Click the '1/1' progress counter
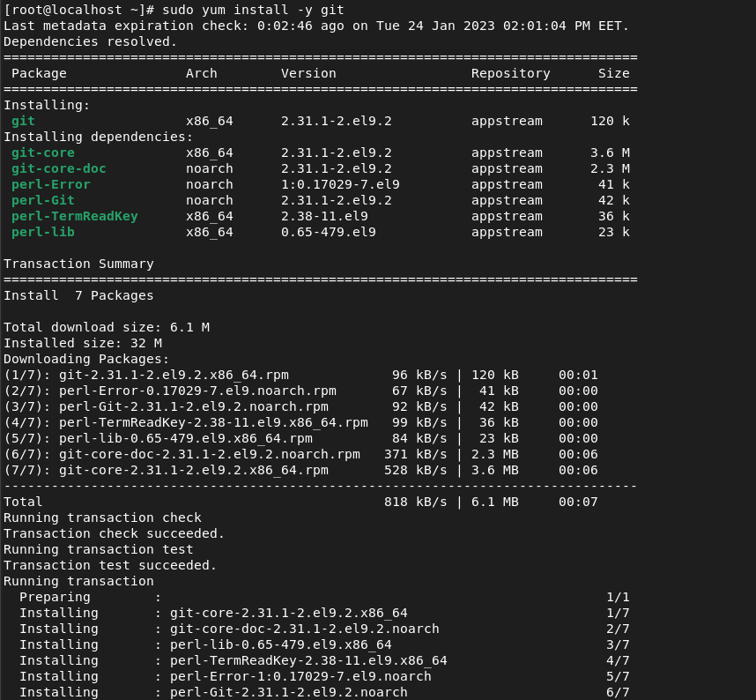 [x=618, y=598]
